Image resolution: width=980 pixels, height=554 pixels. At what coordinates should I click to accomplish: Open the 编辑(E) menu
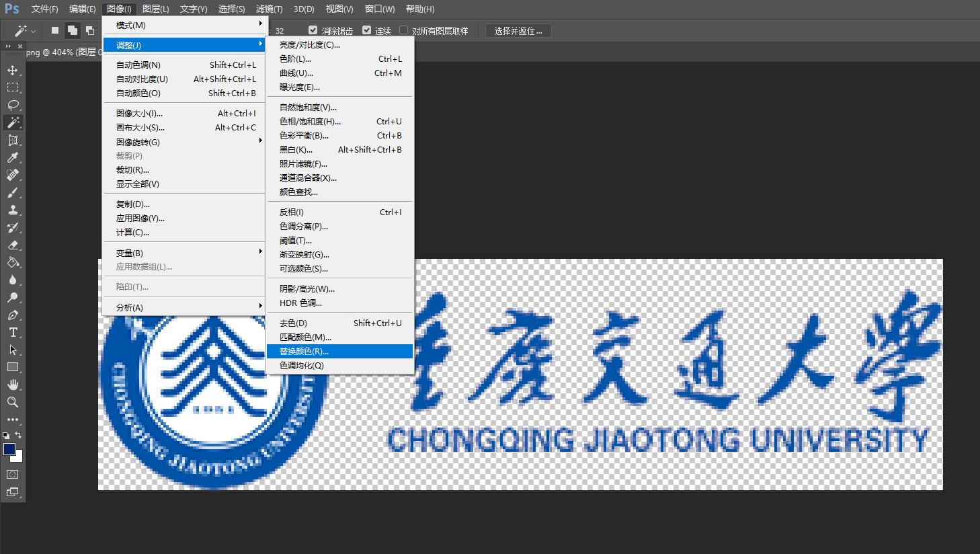(82, 9)
